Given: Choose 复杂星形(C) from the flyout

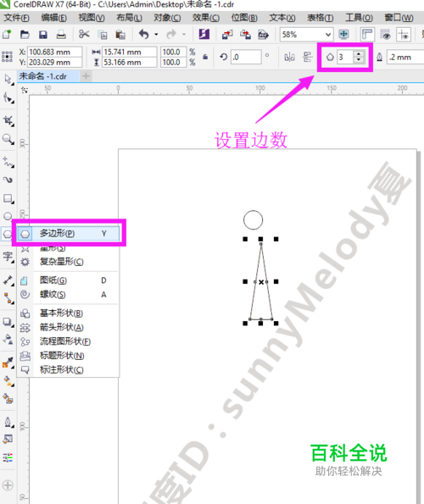Looking at the screenshot, I should click(69, 262).
